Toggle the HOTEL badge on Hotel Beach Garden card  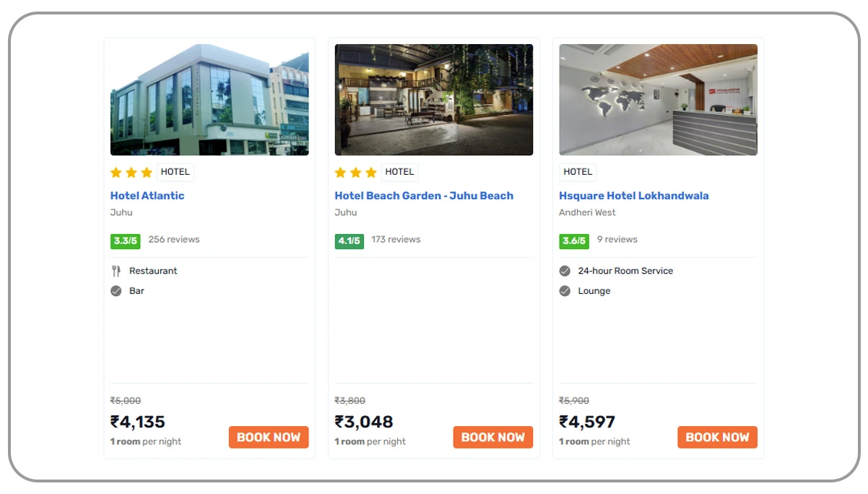click(399, 171)
